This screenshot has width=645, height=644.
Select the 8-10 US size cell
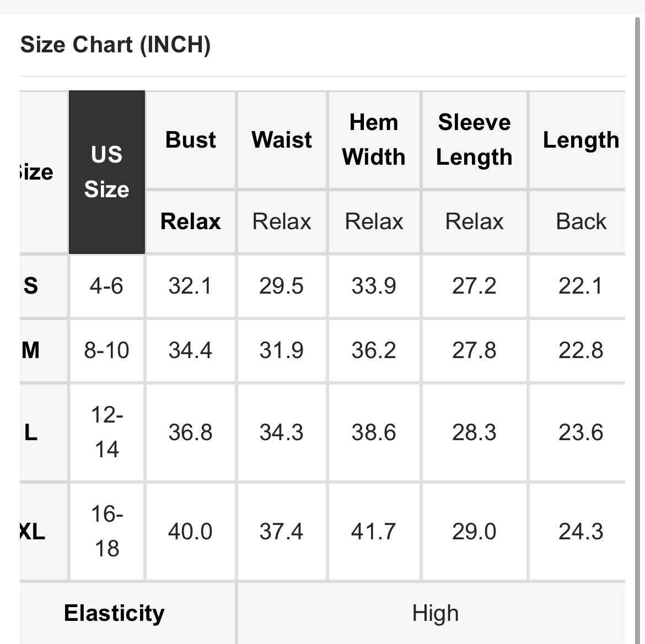point(106,350)
